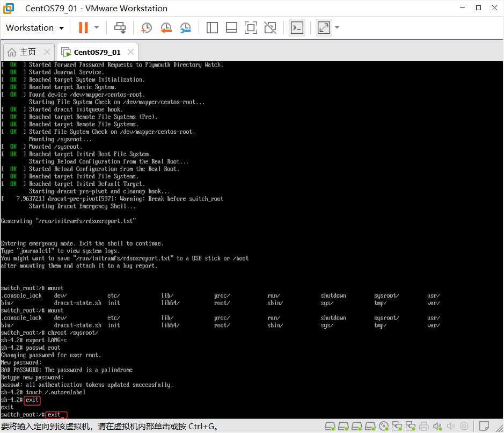Toggle the library sidebar panel

tap(212, 27)
